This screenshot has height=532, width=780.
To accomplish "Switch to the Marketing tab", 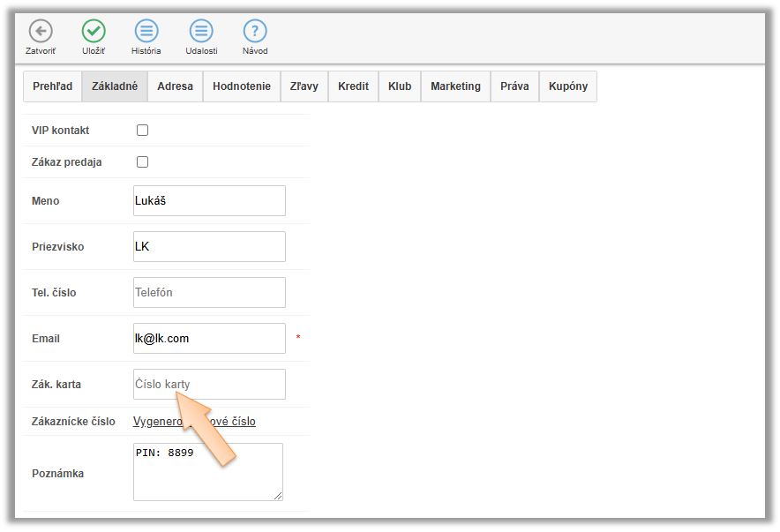I will pos(455,86).
